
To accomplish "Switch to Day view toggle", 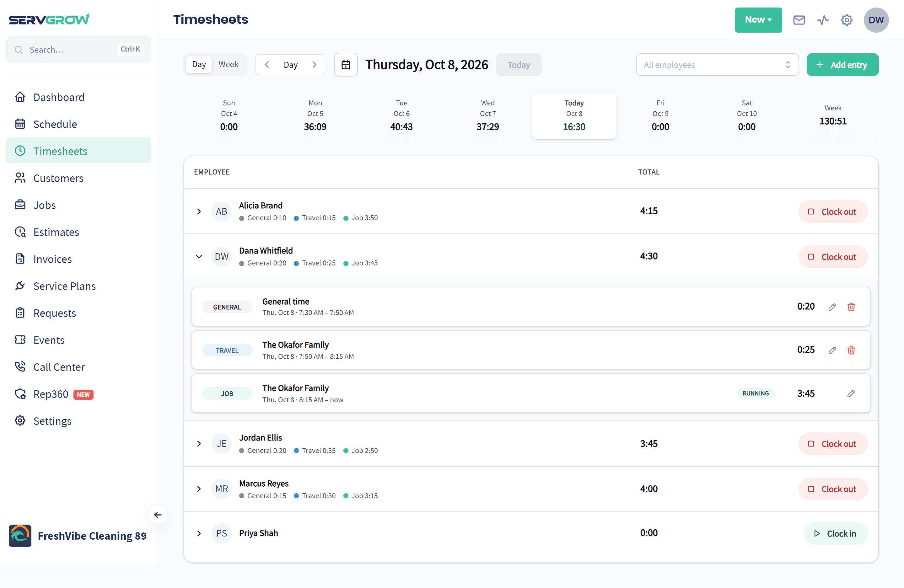I will [x=199, y=65].
